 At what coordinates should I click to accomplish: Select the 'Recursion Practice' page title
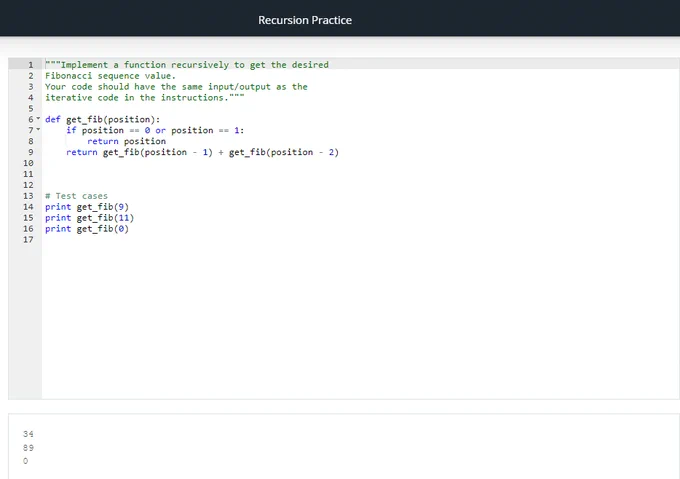[305, 20]
